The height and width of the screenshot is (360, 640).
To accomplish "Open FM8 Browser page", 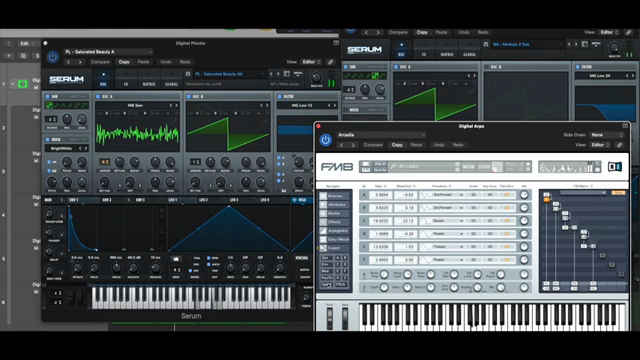I will point(335,196).
